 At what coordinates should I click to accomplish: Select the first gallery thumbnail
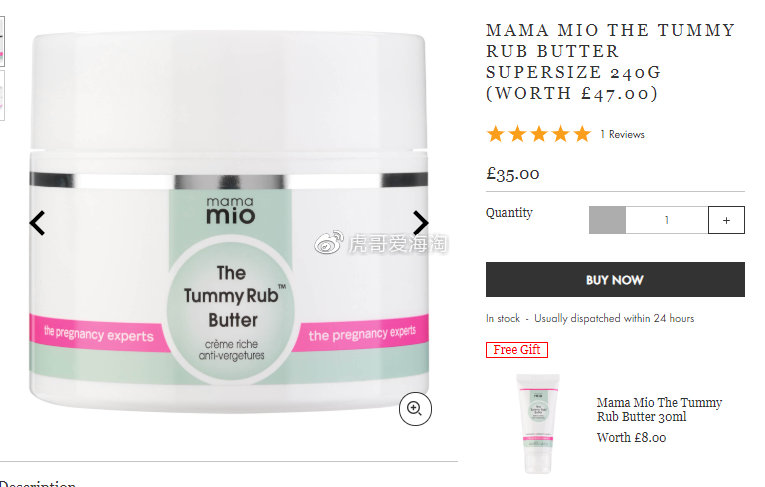2,41
